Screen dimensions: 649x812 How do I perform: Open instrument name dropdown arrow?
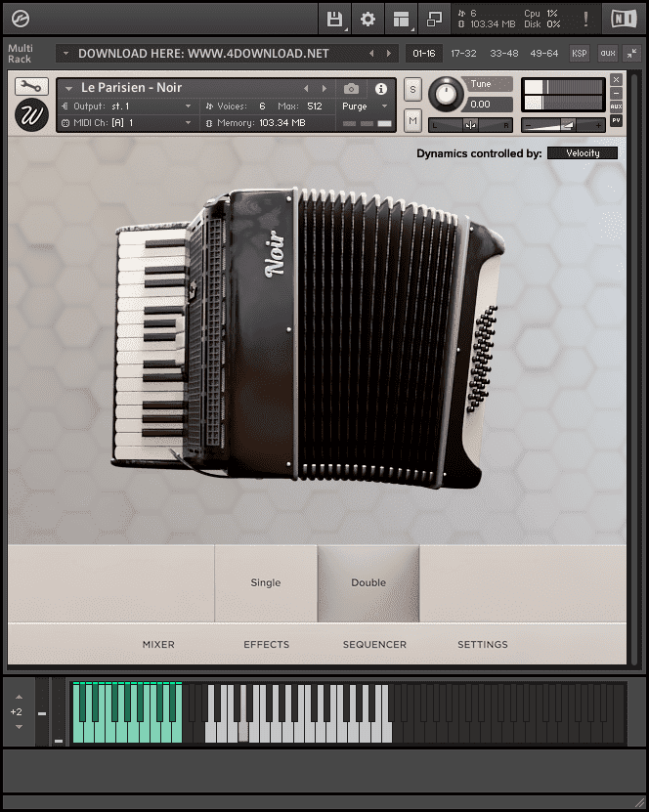coord(68,89)
